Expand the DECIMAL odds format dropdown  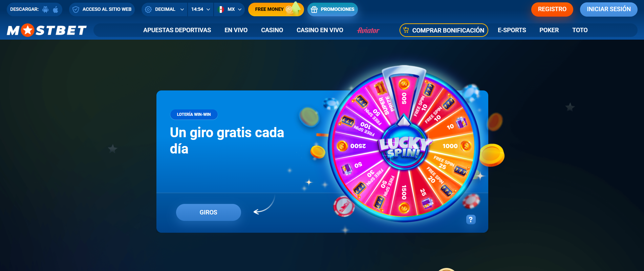click(165, 9)
